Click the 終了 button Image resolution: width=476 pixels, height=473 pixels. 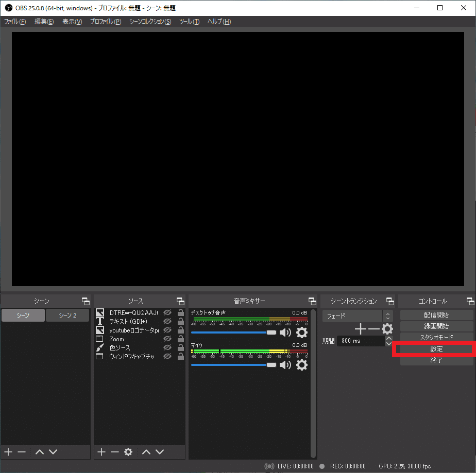coord(436,360)
